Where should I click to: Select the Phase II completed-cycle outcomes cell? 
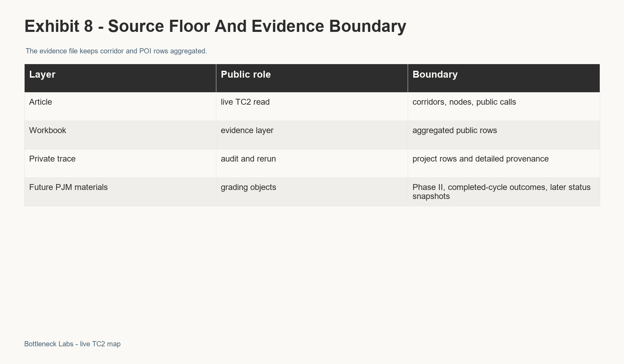click(504, 192)
